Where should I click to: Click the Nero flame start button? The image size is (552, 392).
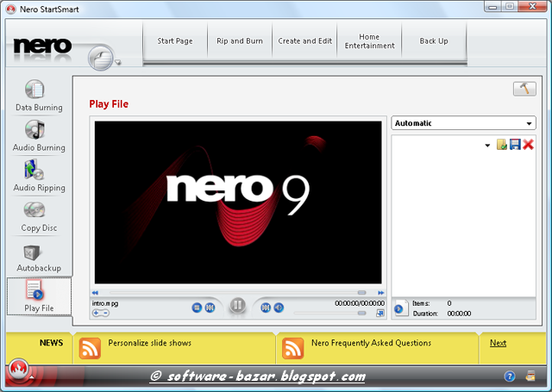(18, 369)
